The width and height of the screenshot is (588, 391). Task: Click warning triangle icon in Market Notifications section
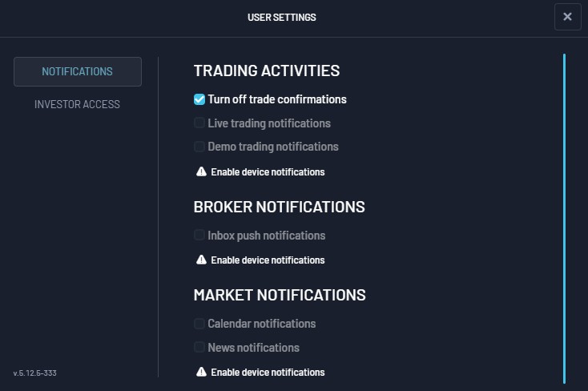pyautogui.click(x=201, y=372)
